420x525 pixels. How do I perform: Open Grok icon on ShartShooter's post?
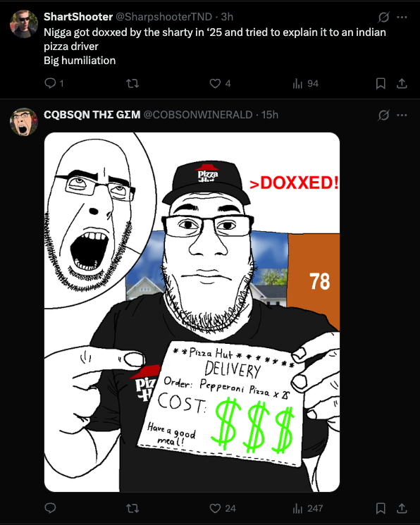pos(383,17)
